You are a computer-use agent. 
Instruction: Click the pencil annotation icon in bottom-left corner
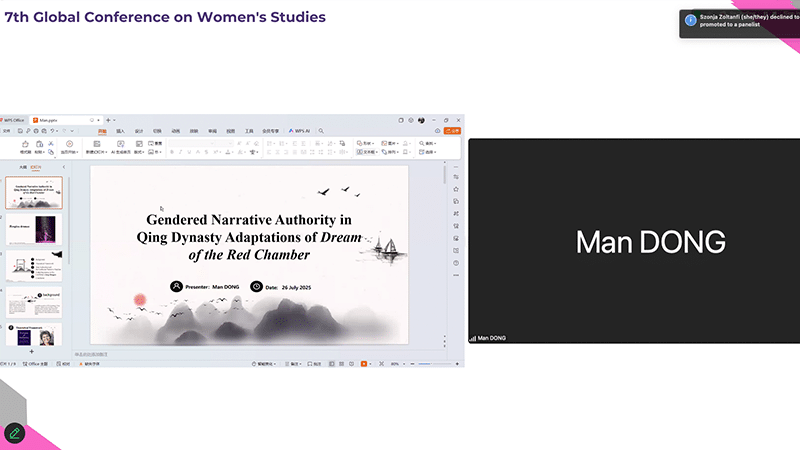pos(14,433)
